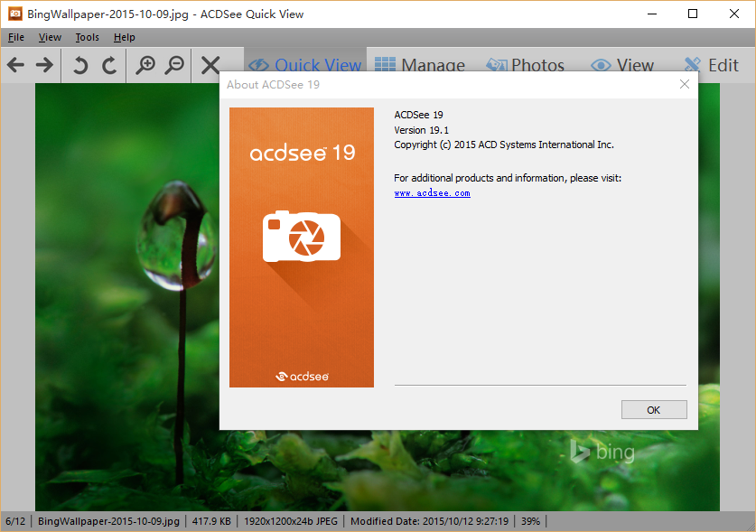Screen dimensions: 756x532
Task: Open the View menu in menu bar
Action: (50, 37)
